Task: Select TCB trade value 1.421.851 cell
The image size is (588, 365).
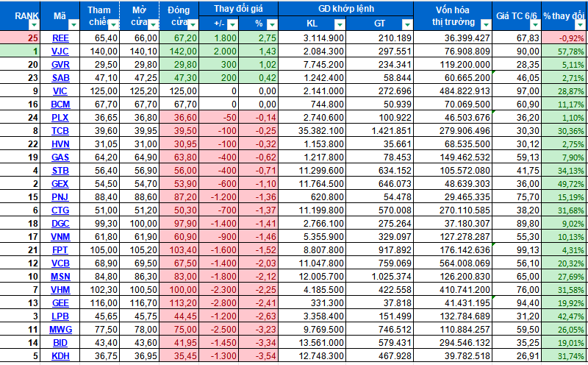Action: pyautogui.click(x=379, y=131)
